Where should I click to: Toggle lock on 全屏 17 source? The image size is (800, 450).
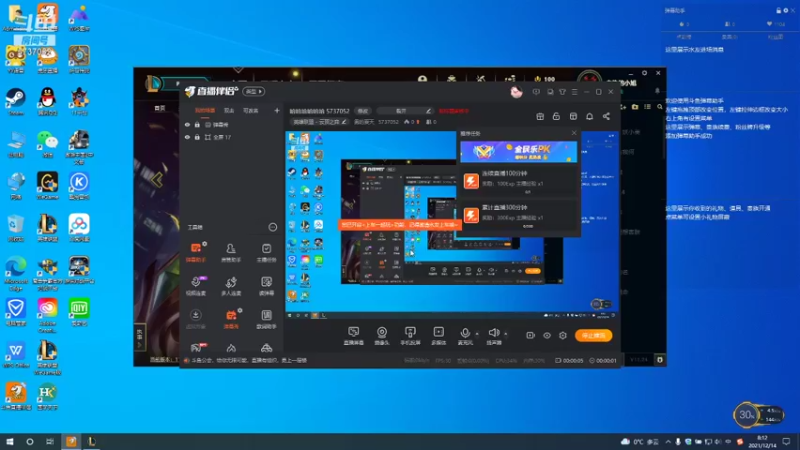point(197,137)
